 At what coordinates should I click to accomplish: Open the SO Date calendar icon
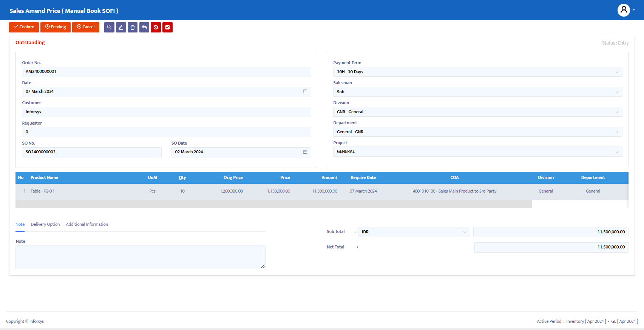pos(305,152)
